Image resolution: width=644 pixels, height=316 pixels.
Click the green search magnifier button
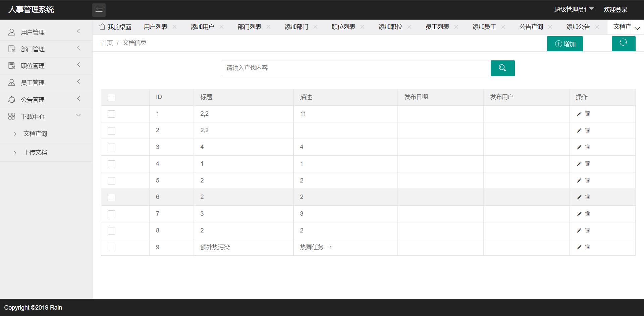coord(502,68)
